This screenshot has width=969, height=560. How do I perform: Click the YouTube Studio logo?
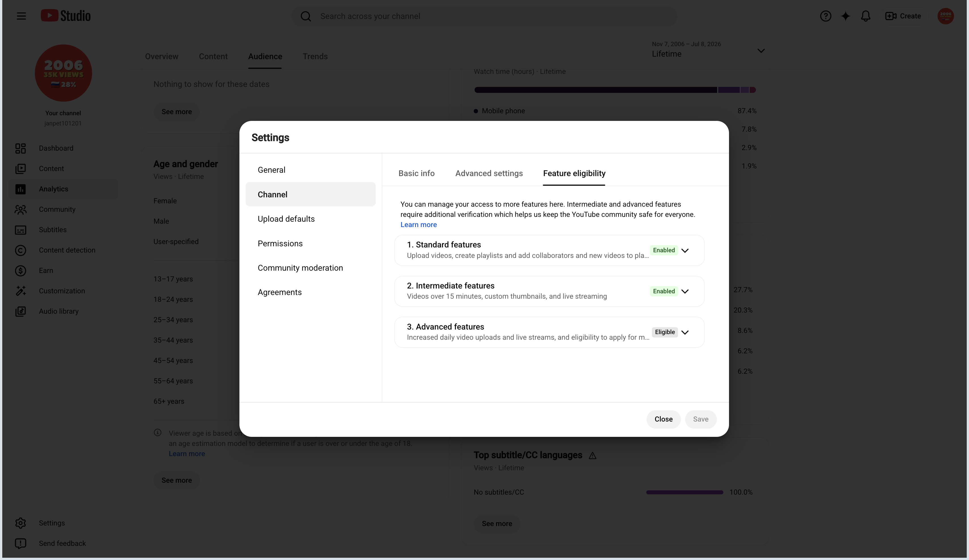coord(66,16)
